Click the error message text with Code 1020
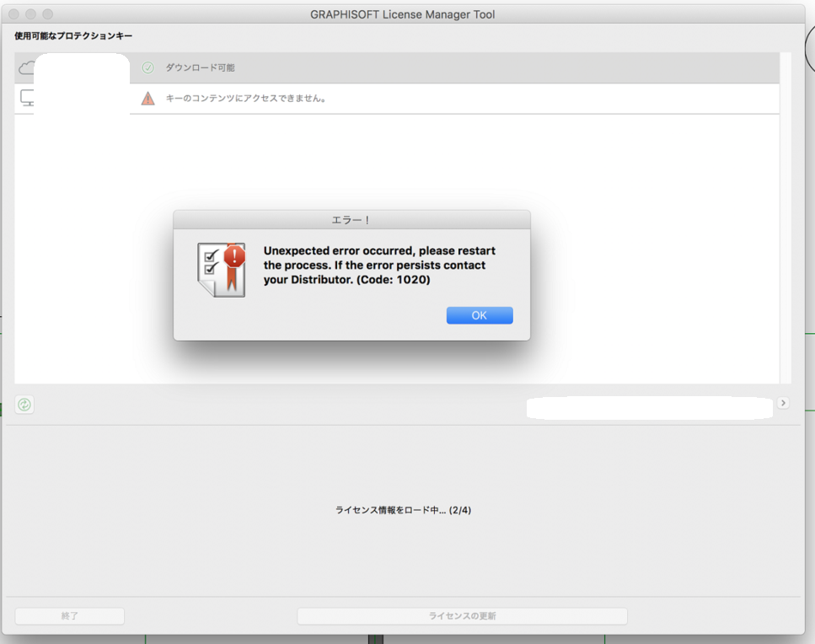Screen dimensions: 815x644 (x=379, y=265)
